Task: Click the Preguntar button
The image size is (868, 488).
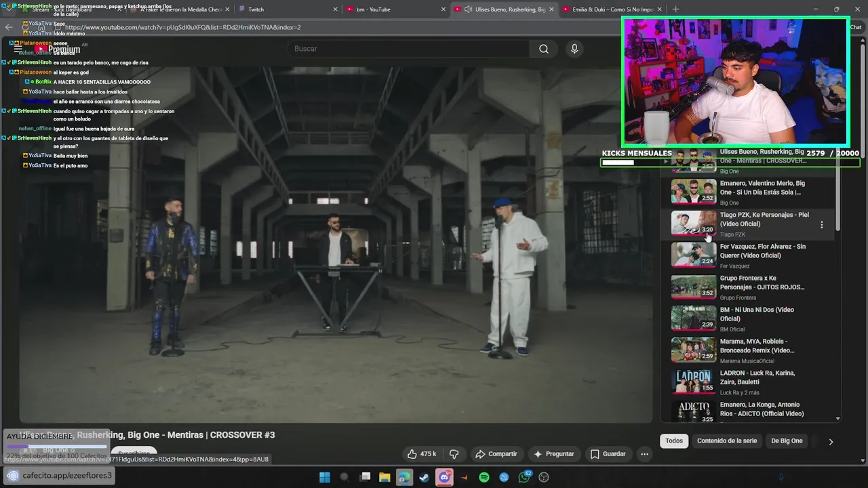Action: tap(553, 454)
